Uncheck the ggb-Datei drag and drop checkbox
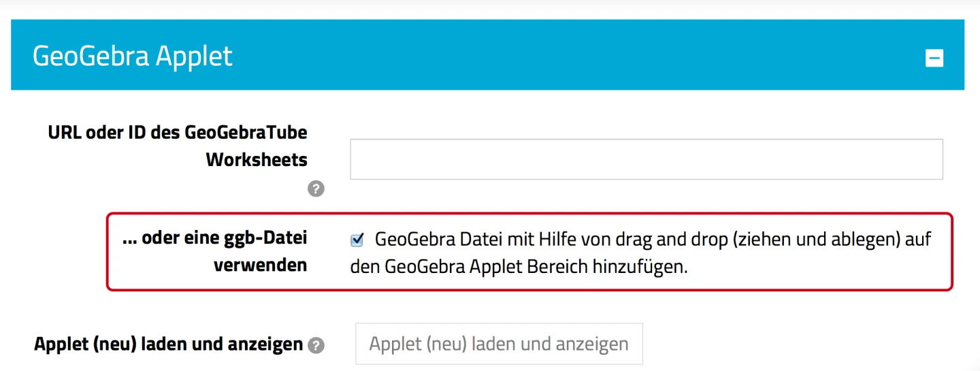Screen dimensions: 980x371 pyautogui.click(x=357, y=240)
